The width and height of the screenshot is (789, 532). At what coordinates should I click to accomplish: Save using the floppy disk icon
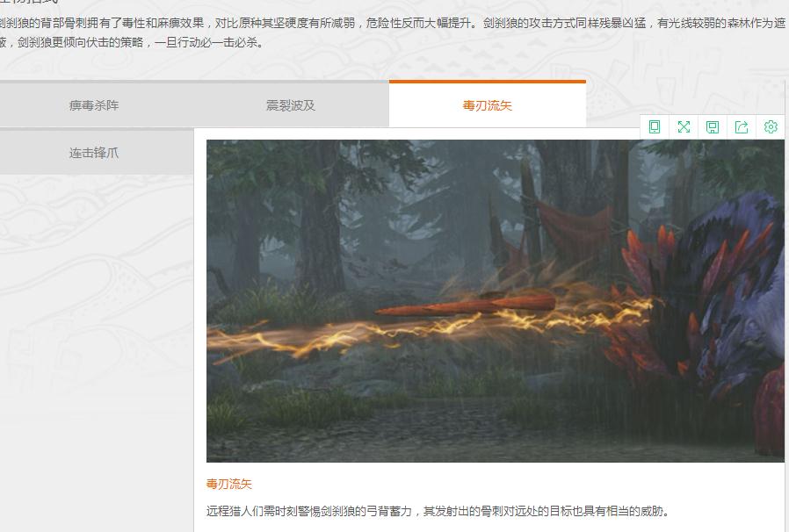tap(713, 126)
